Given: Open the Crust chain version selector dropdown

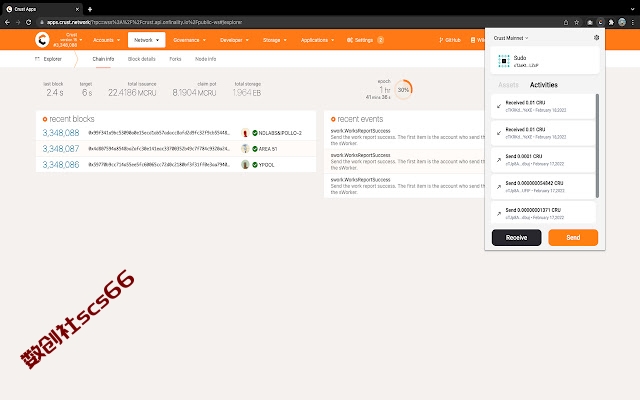Looking at the screenshot, I should (x=68, y=40).
